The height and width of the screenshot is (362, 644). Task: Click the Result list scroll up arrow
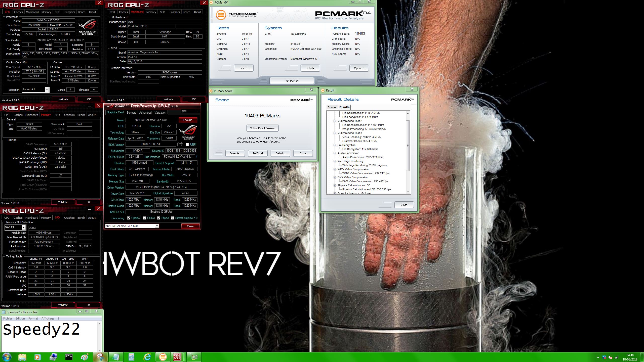coord(408,113)
